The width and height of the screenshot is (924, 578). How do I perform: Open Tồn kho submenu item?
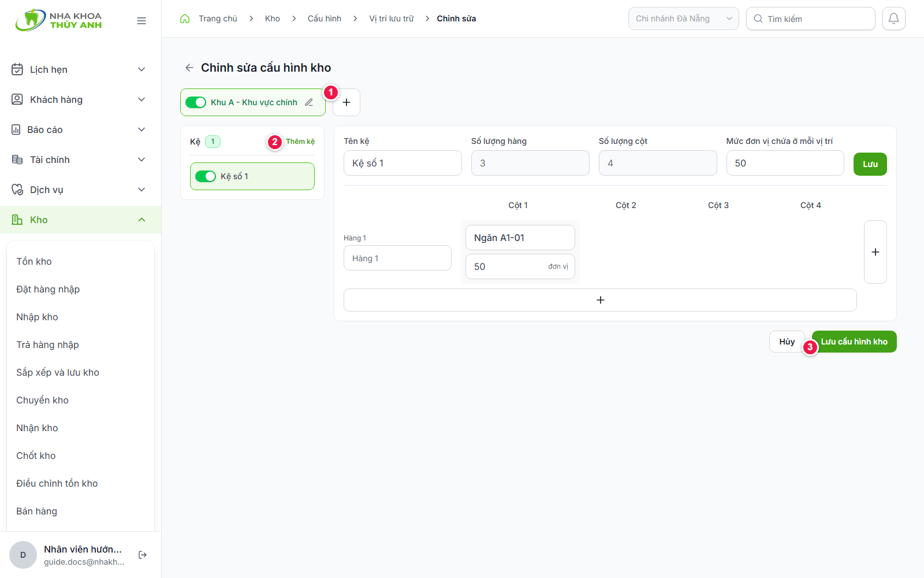tap(34, 261)
